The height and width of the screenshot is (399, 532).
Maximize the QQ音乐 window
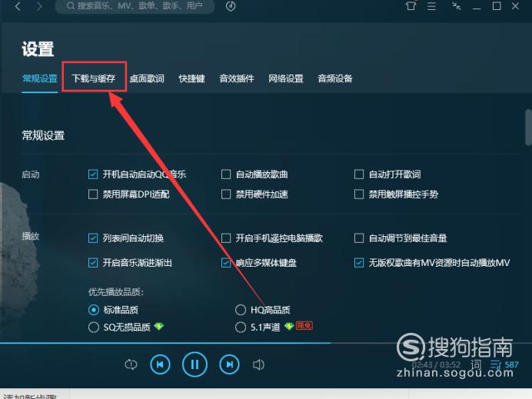pos(497,6)
